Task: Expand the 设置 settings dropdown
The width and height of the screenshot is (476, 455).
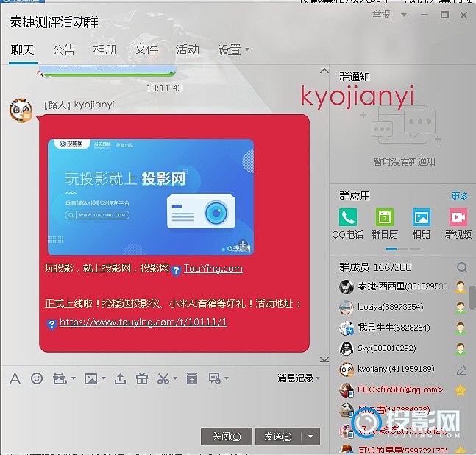Action: click(x=234, y=50)
